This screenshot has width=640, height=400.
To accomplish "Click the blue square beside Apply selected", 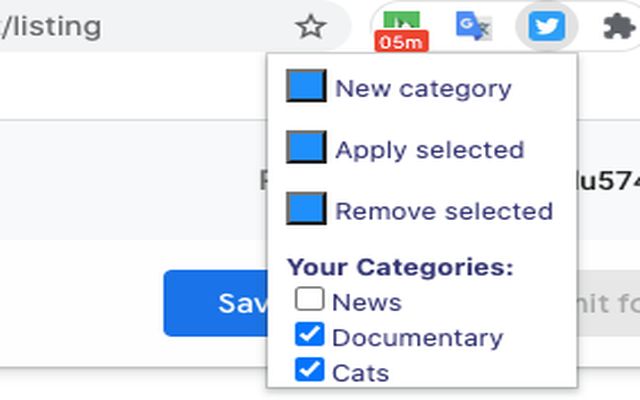I will click(x=306, y=147).
